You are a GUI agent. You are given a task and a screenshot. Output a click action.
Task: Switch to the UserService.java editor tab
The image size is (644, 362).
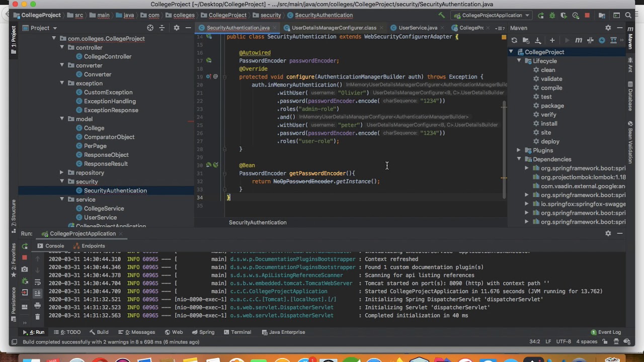(417, 28)
